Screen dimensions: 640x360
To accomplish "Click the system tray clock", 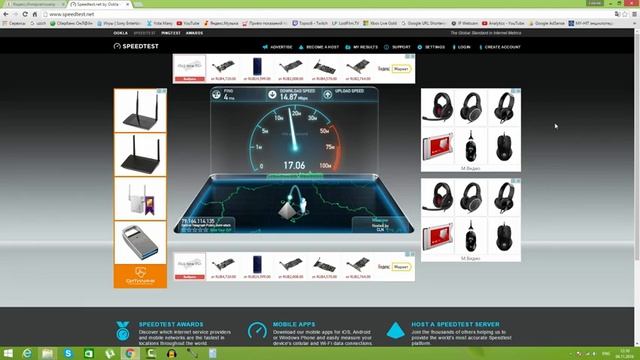I will pyautogui.click(x=625, y=354).
